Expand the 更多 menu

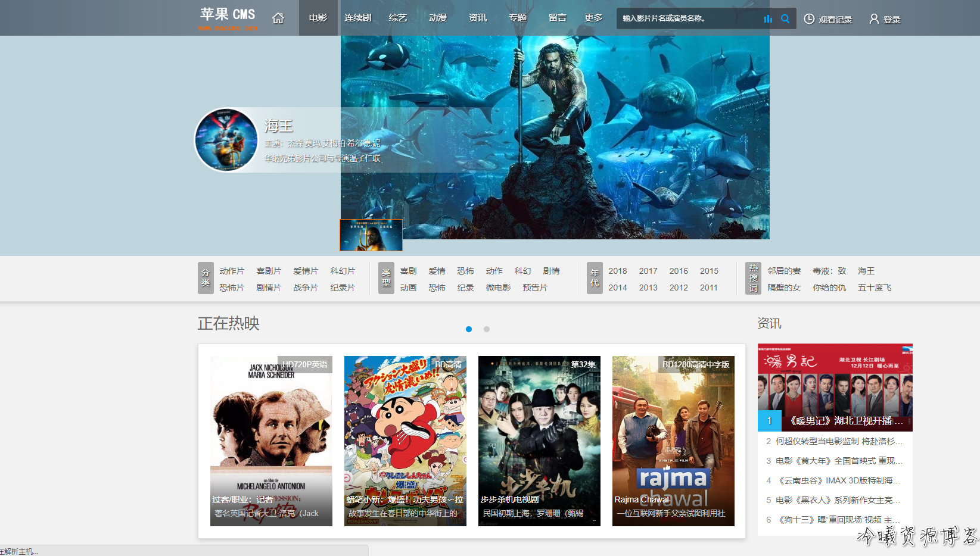(x=593, y=18)
